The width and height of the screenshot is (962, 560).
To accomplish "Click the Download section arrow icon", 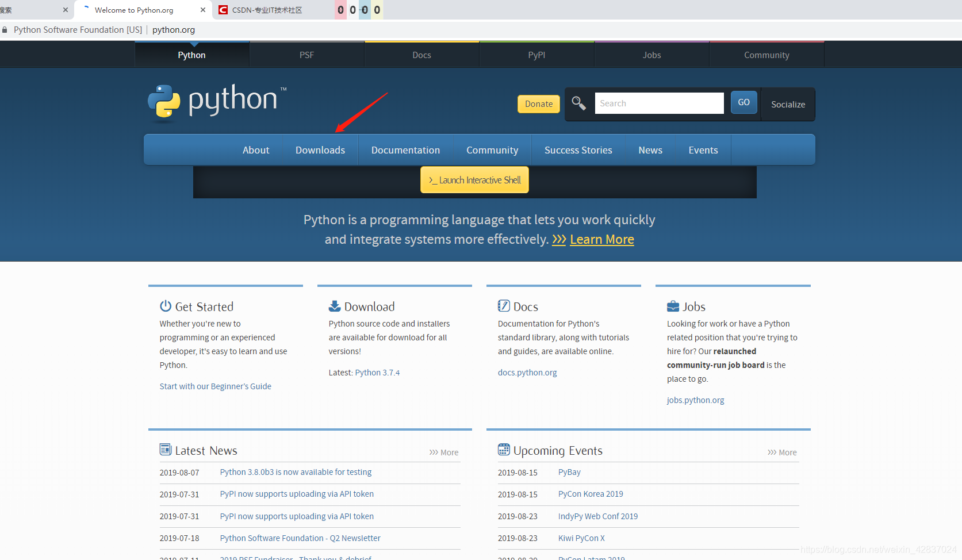I will click(x=335, y=306).
